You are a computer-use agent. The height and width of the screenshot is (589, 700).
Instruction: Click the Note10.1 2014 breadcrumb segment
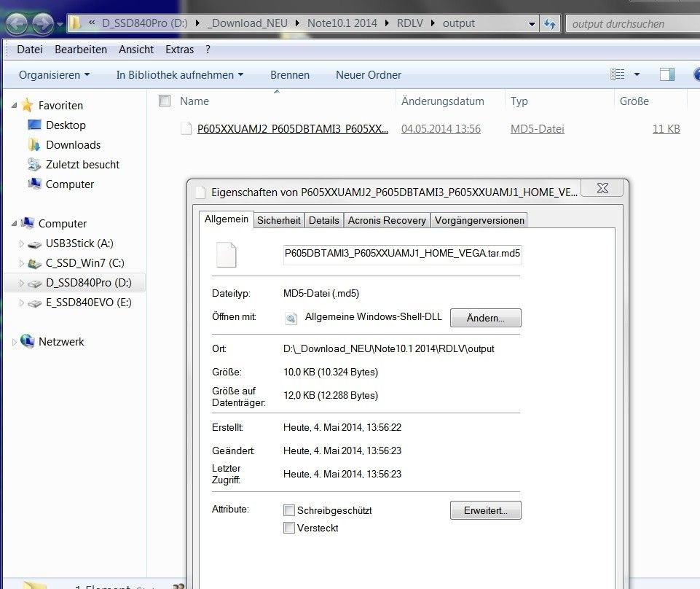[x=342, y=23]
